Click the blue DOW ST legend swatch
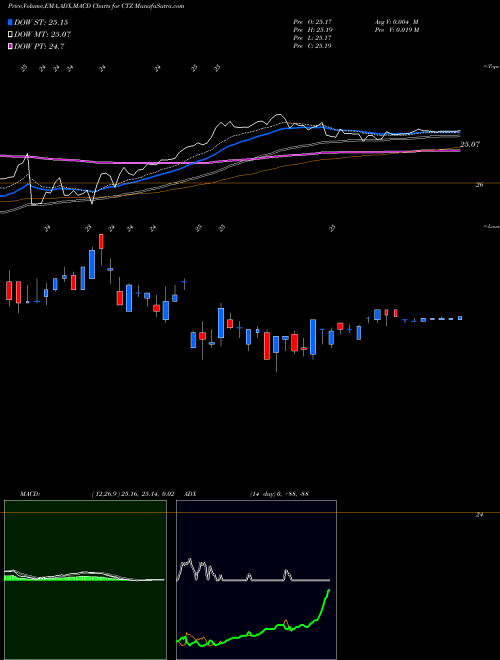This screenshot has height=660, width=500. point(11,23)
